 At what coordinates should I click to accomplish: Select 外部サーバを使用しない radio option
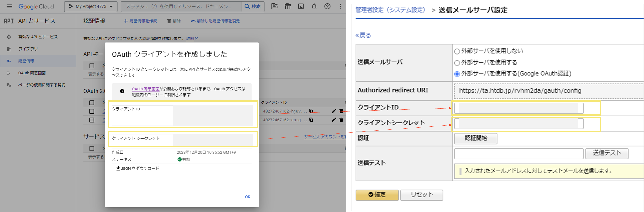click(x=457, y=51)
